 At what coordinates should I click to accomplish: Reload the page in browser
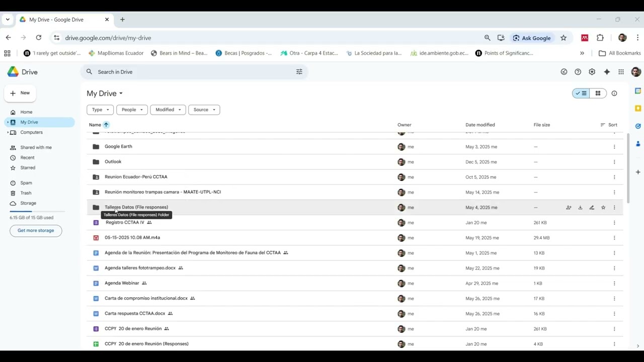[x=39, y=38]
